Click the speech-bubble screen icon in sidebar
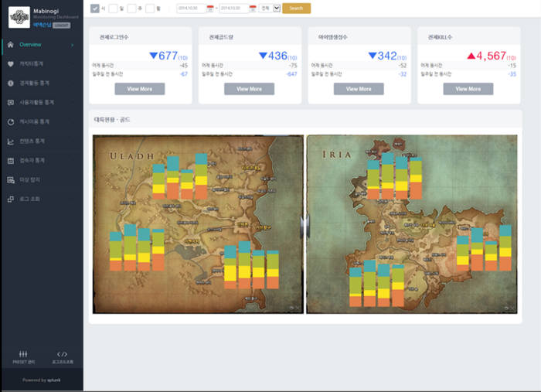Screen dimensions: 541x392 (11, 103)
